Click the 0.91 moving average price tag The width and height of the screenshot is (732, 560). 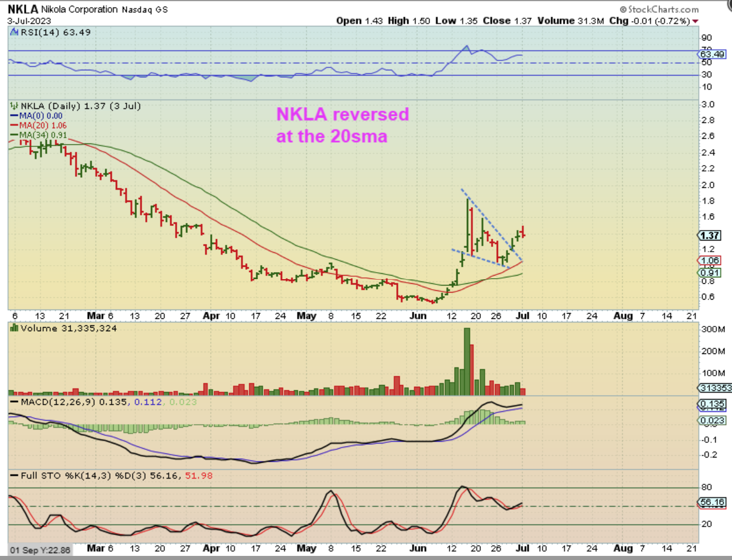pos(710,273)
